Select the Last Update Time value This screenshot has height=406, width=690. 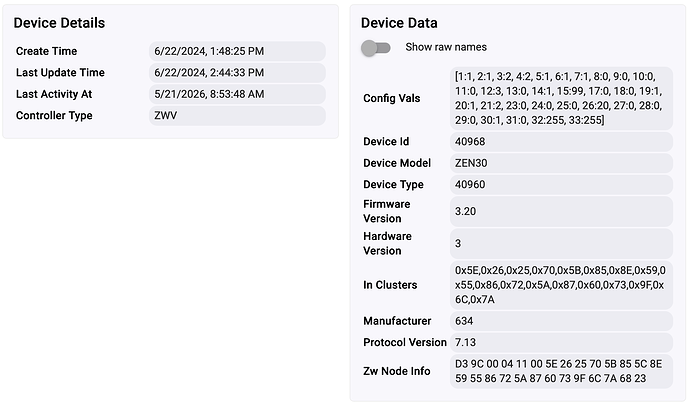point(237,73)
